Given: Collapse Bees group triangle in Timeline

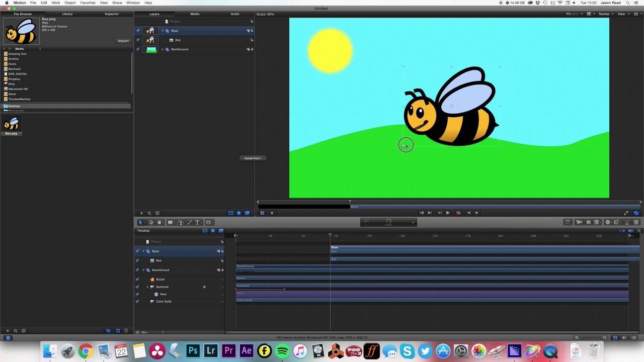Looking at the screenshot, I should tap(143, 251).
